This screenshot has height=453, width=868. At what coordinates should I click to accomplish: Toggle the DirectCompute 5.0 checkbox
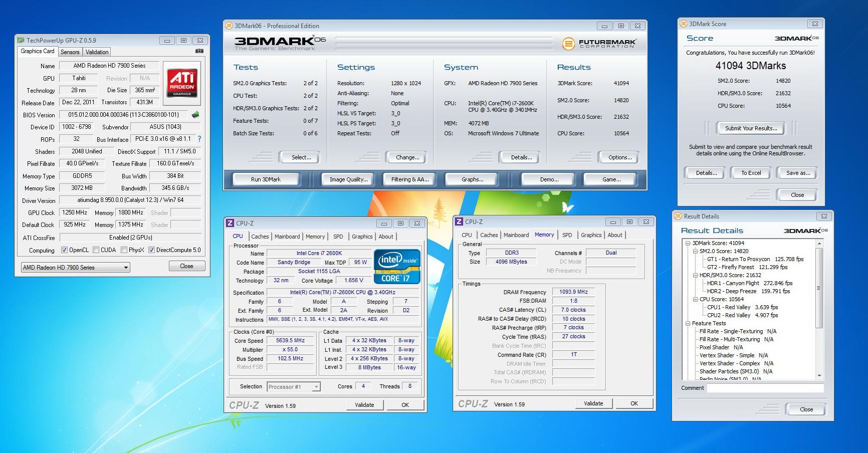(151, 250)
